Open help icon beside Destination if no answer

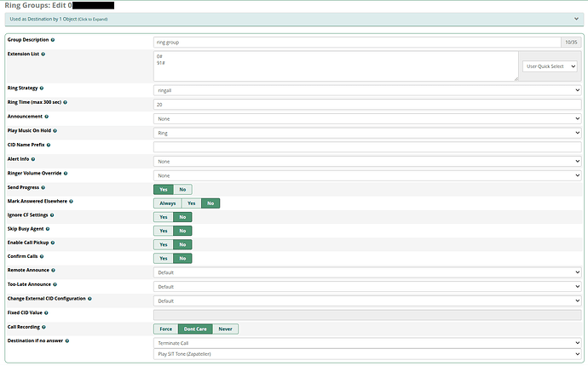pos(67,341)
